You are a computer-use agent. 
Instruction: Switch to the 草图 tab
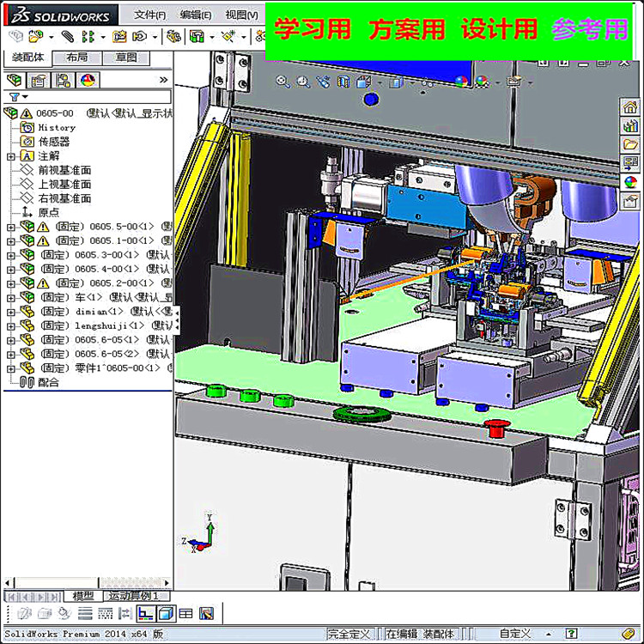pos(126,58)
